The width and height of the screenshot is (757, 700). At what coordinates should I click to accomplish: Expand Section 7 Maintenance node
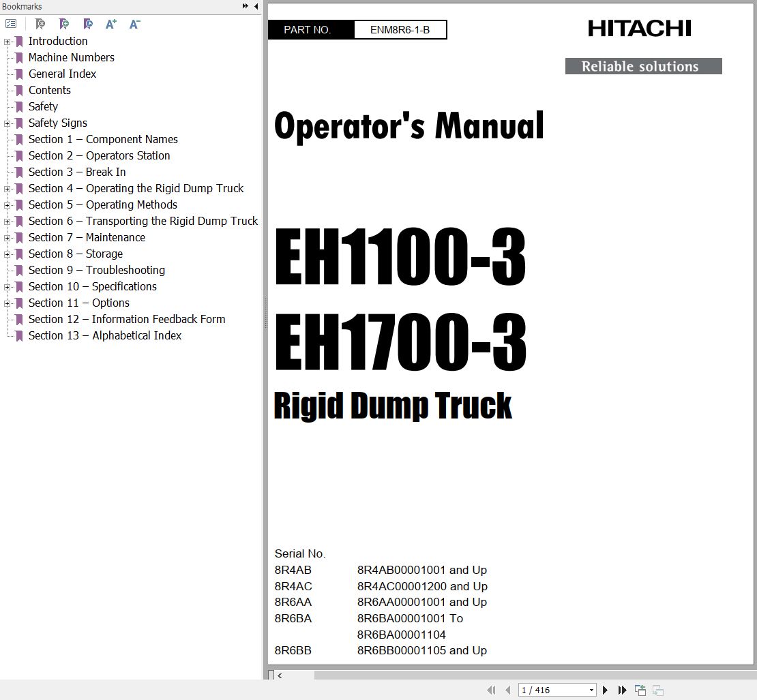(x=7, y=238)
